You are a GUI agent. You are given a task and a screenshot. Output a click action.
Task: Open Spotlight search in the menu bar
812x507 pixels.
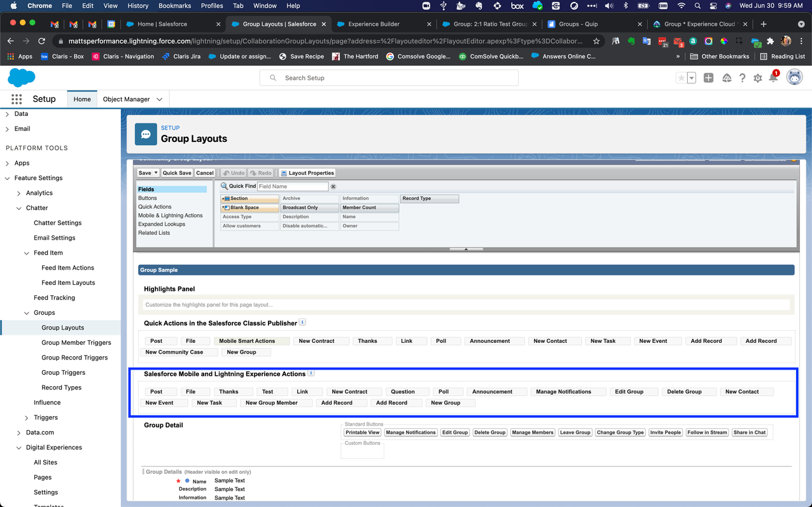pos(697,6)
